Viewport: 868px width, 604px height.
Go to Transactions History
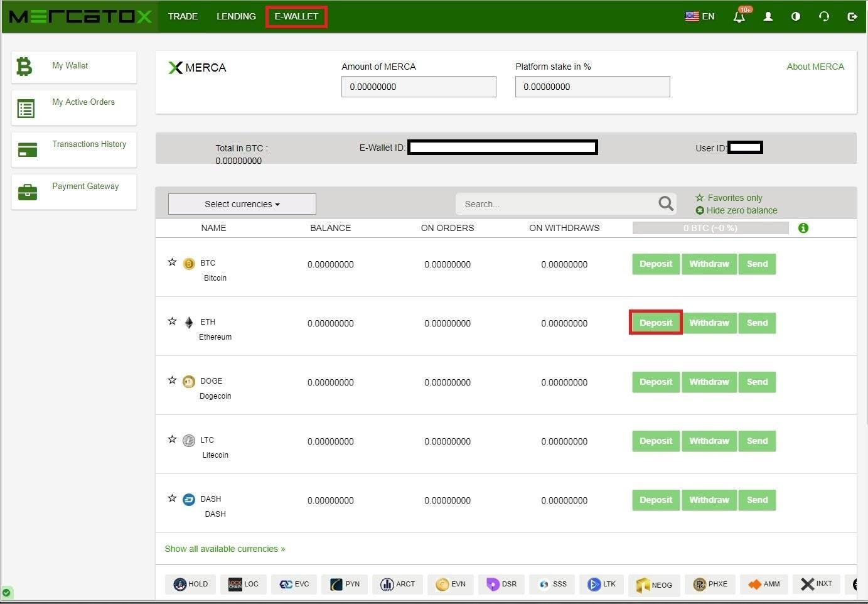pos(74,149)
